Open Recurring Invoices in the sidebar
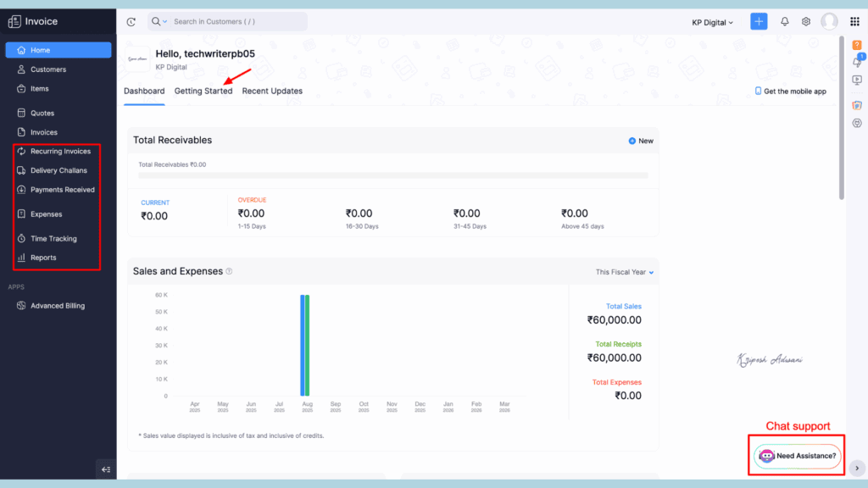868x488 pixels. [60, 152]
